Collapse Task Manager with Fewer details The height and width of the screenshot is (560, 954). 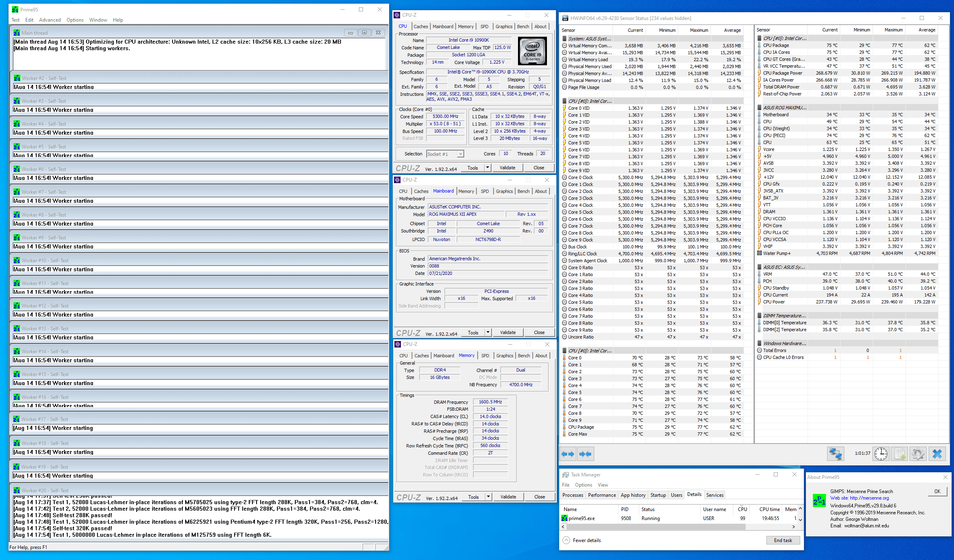(582, 540)
